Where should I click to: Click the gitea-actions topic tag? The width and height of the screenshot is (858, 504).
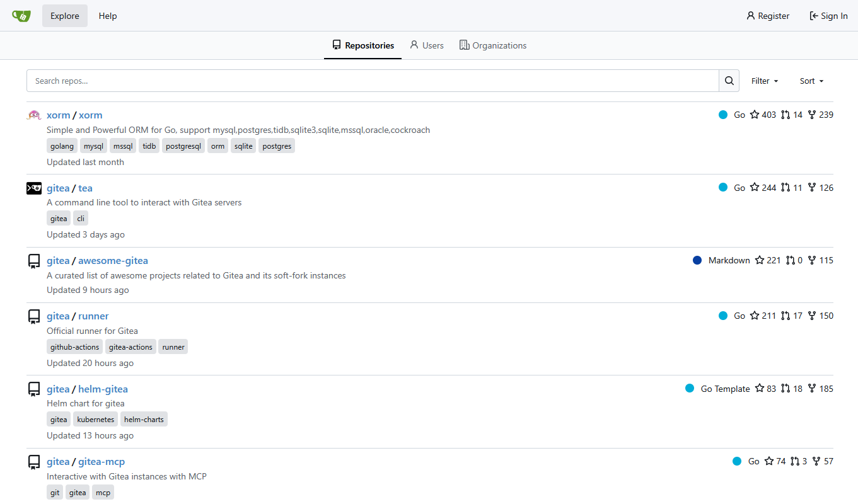click(x=130, y=347)
